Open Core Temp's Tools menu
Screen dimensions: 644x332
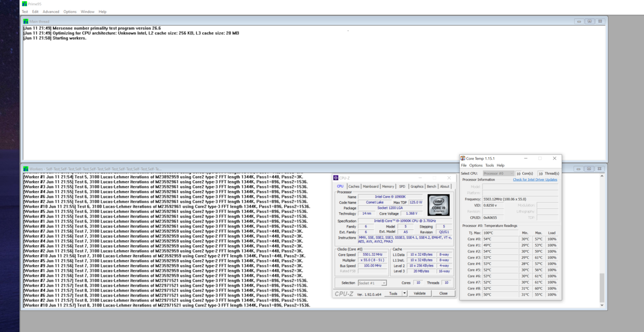(x=489, y=165)
